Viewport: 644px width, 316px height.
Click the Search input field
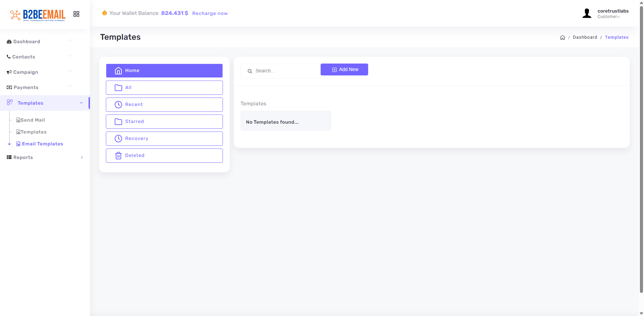[x=285, y=71]
